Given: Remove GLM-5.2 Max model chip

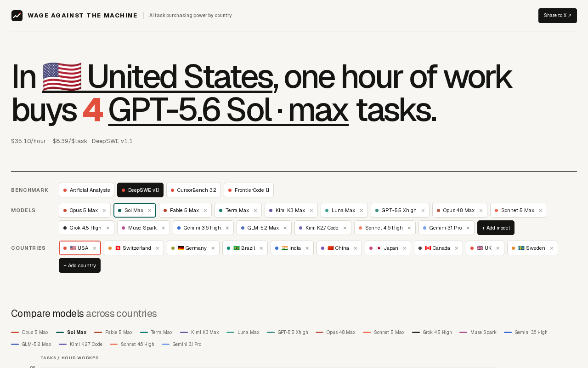Looking at the screenshot, I should (285, 228).
